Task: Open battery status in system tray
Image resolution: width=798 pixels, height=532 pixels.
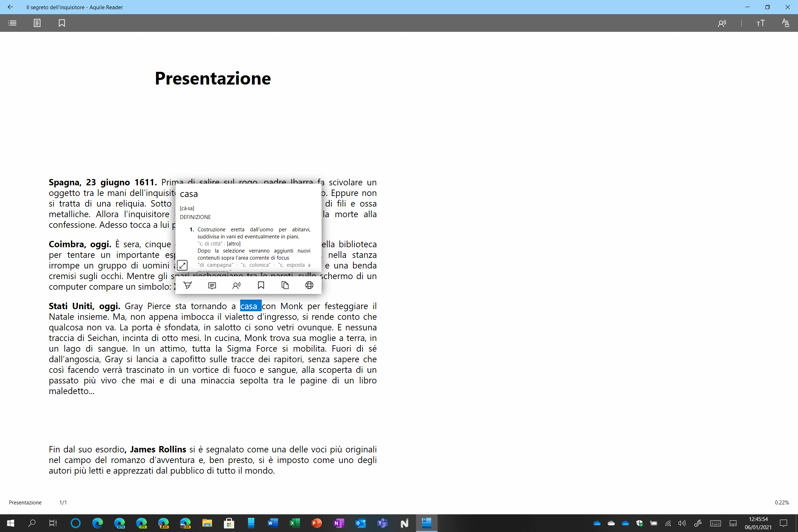Action: click(x=654, y=523)
